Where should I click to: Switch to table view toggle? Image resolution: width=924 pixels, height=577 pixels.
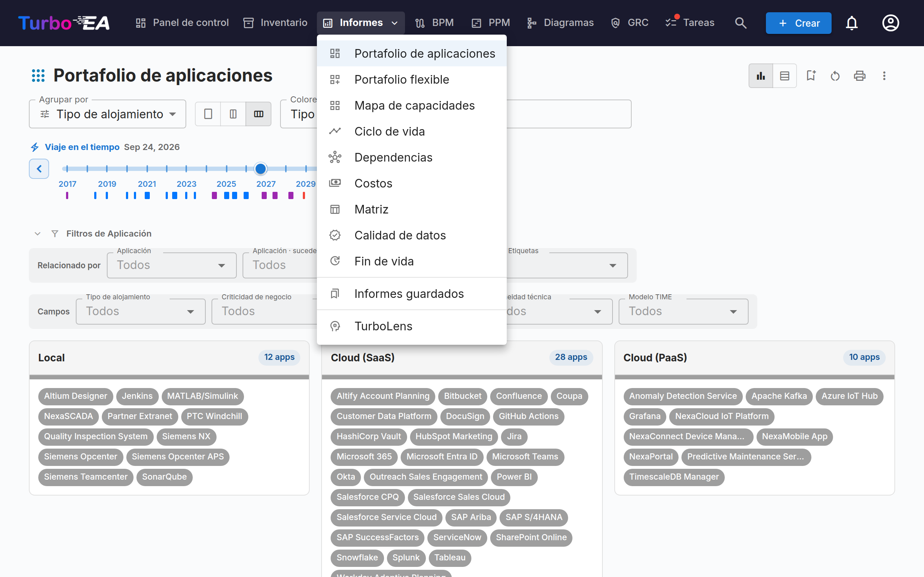[785, 76]
